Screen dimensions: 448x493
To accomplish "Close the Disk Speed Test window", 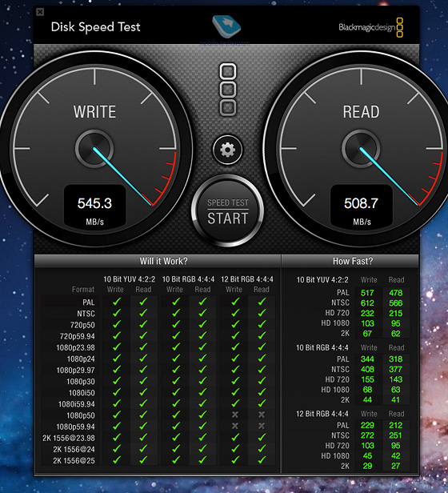I will tap(40, 12).
